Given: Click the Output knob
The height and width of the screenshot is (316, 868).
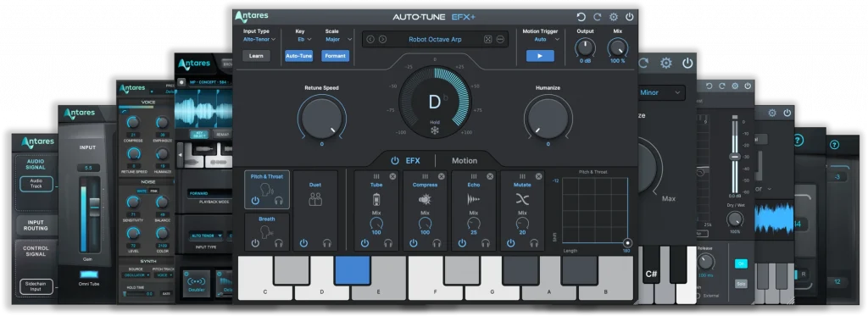Looking at the screenshot, I should [585, 47].
